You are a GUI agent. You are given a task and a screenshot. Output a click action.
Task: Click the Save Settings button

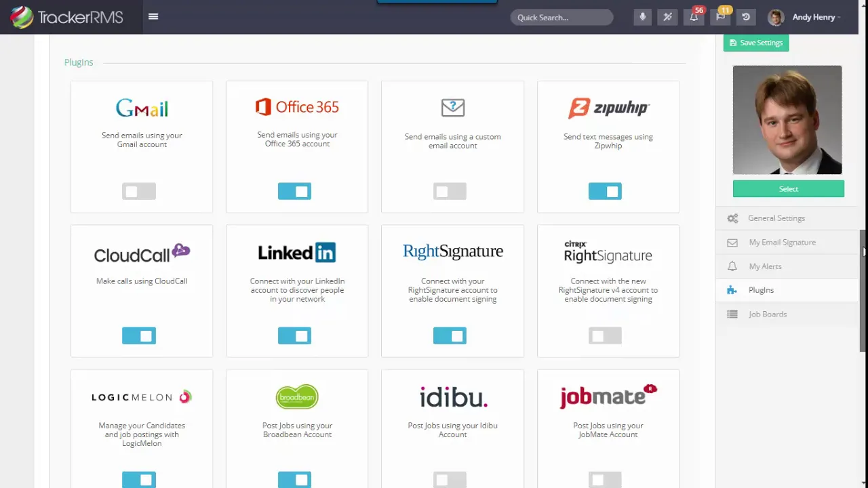[756, 43]
